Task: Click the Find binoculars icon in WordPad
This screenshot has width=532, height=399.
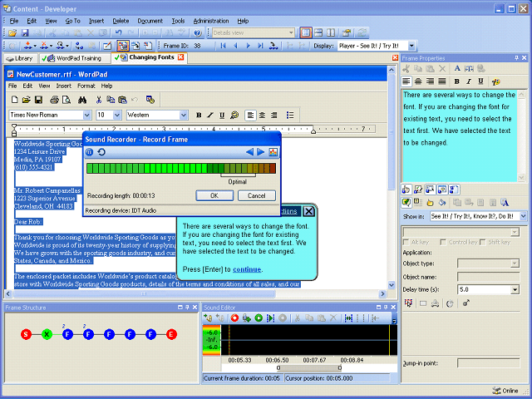Action: tap(82, 100)
